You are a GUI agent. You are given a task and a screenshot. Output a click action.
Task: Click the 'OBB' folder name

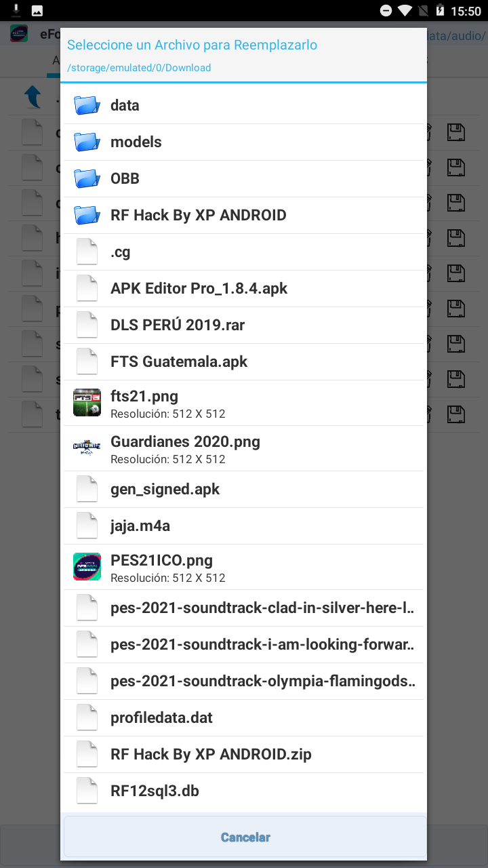click(x=125, y=178)
